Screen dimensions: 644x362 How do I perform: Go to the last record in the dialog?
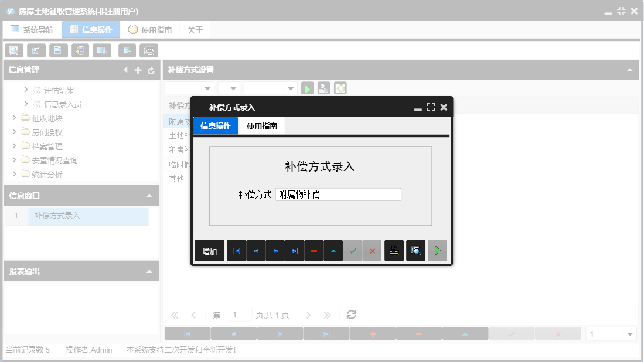[x=295, y=251]
